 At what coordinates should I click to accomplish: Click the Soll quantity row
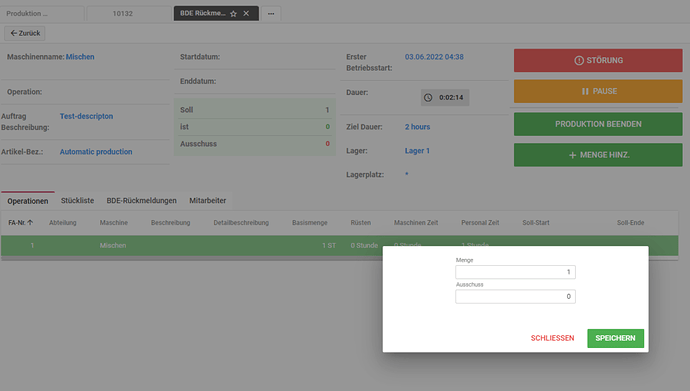(x=254, y=110)
